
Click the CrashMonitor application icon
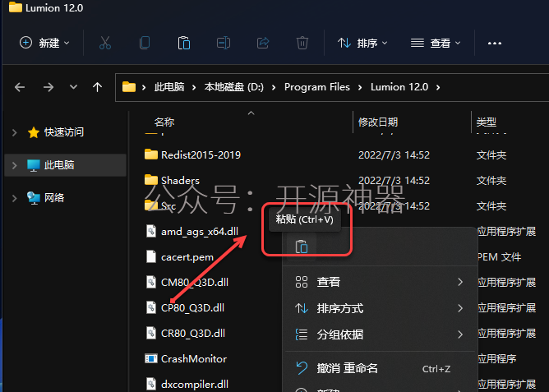151,358
